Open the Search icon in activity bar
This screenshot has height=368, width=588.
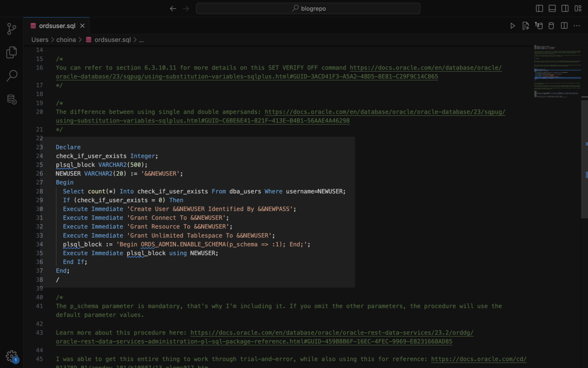pos(11,76)
